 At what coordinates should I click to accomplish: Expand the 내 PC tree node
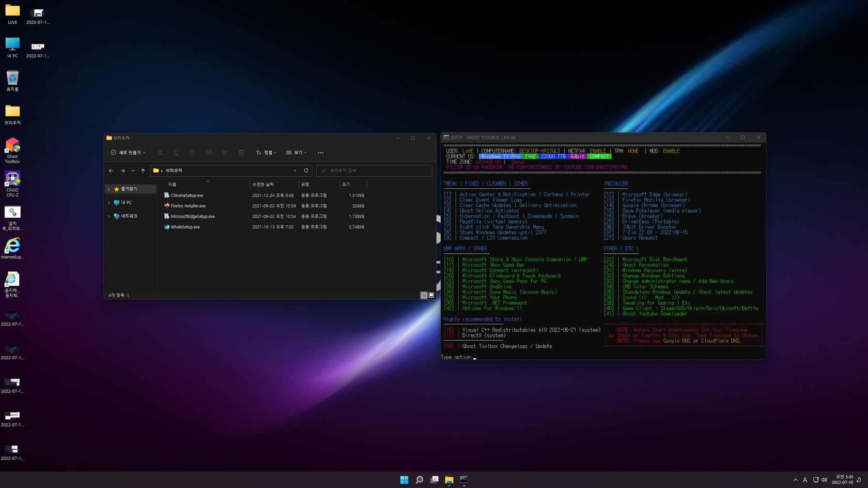[x=109, y=203]
